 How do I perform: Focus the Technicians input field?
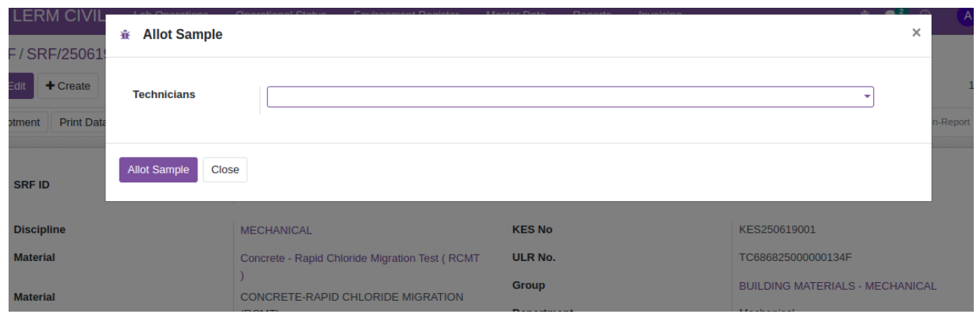570,96
